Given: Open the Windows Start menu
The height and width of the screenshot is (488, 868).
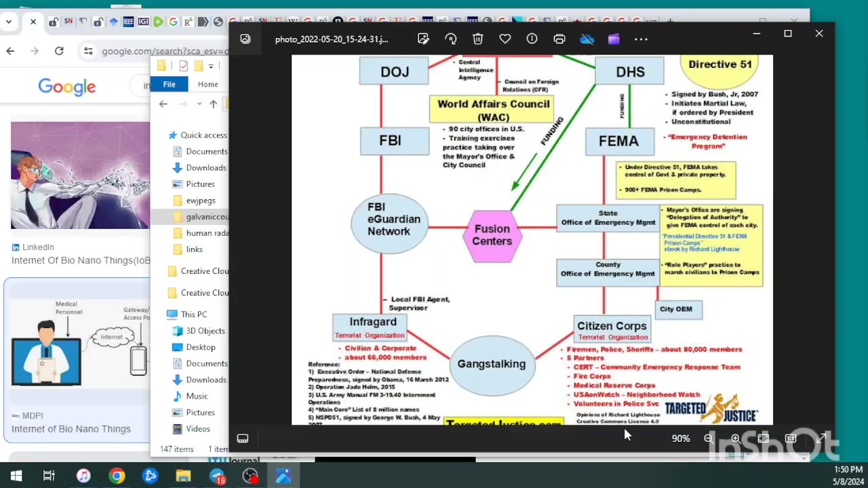Looking at the screenshot, I should (x=16, y=476).
